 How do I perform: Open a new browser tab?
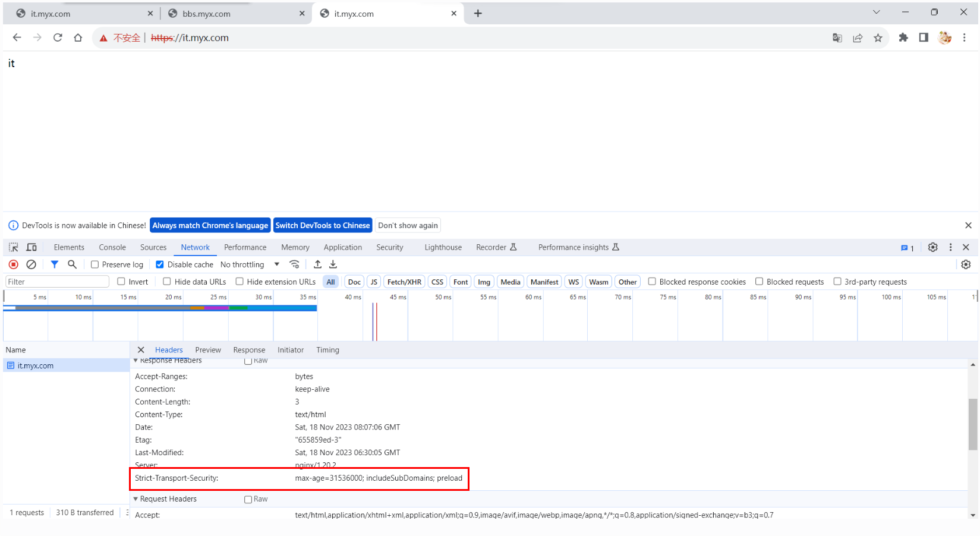click(478, 13)
